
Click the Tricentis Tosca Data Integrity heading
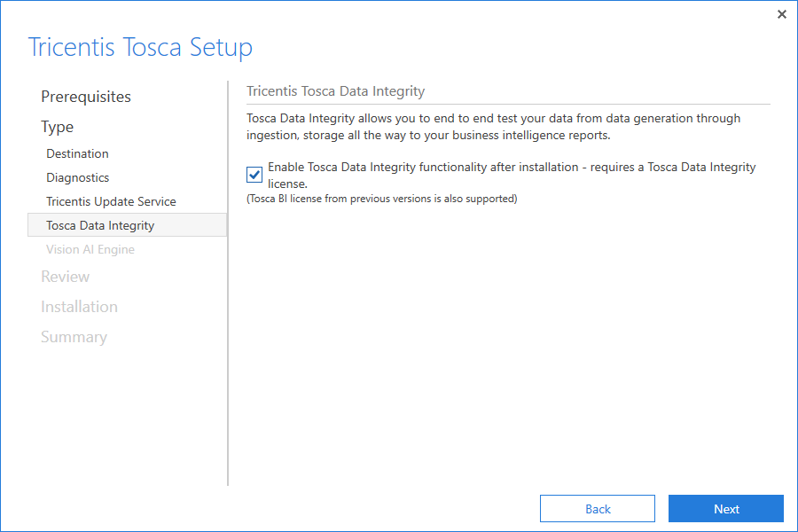(x=336, y=91)
